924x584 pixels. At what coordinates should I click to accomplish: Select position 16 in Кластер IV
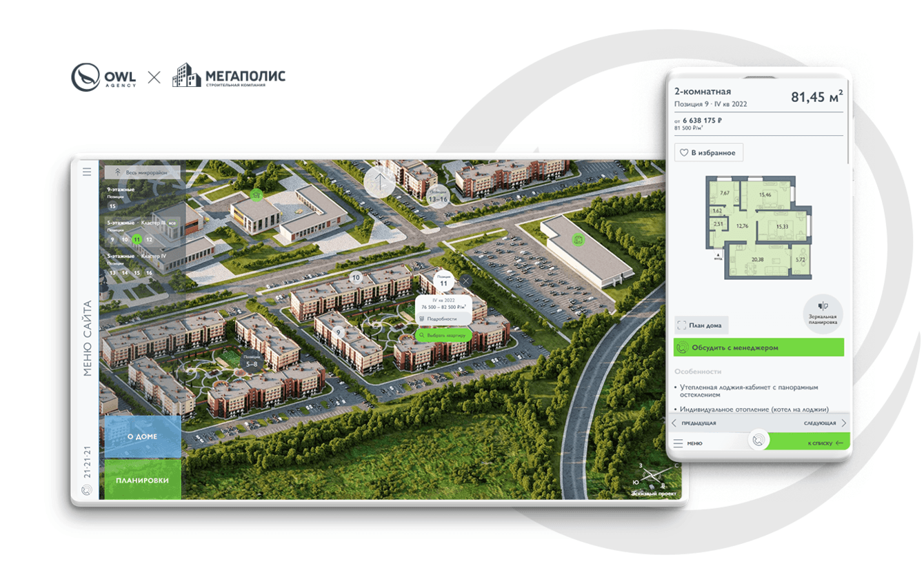coord(149,273)
